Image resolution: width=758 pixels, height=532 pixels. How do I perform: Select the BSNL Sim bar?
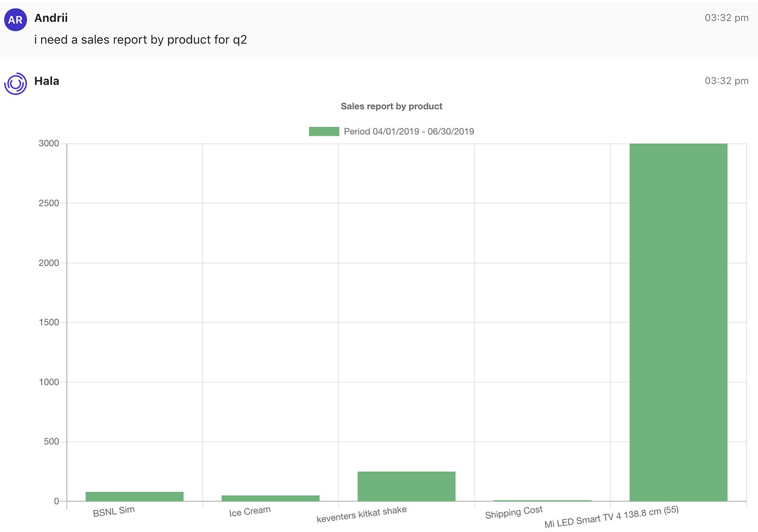coord(135,496)
